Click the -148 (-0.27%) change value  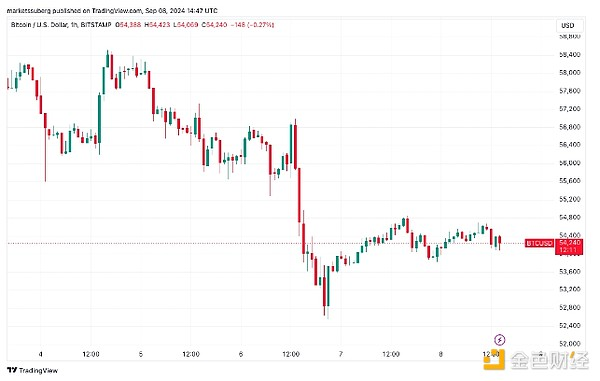(254, 25)
